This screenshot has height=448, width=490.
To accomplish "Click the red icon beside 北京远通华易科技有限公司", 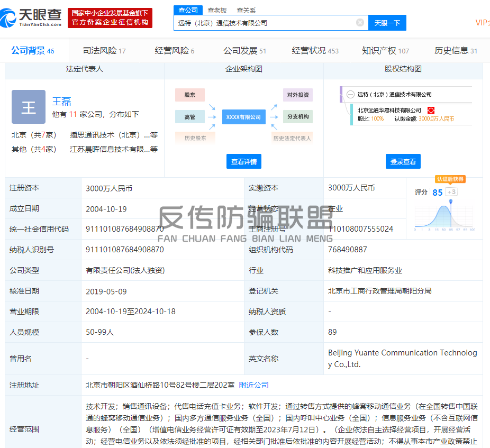I will point(431,110).
